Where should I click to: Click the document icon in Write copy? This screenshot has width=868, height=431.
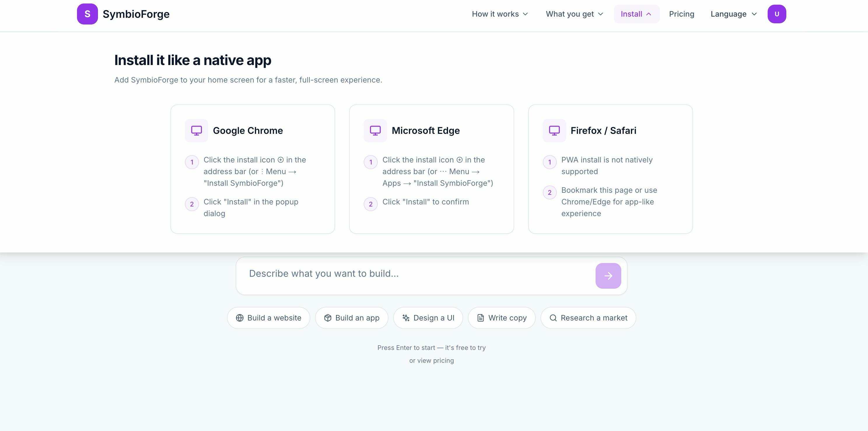click(x=480, y=318)
